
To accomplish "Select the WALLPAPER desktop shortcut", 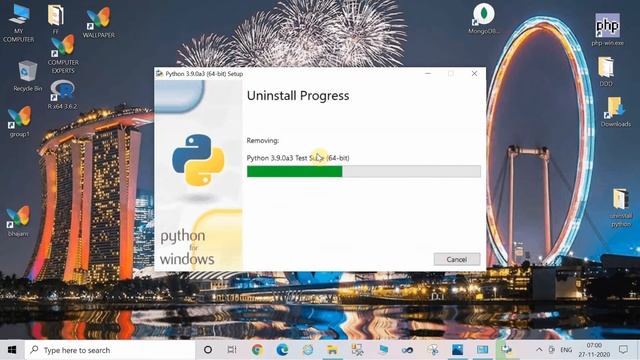I will click(x=99, y=23).
